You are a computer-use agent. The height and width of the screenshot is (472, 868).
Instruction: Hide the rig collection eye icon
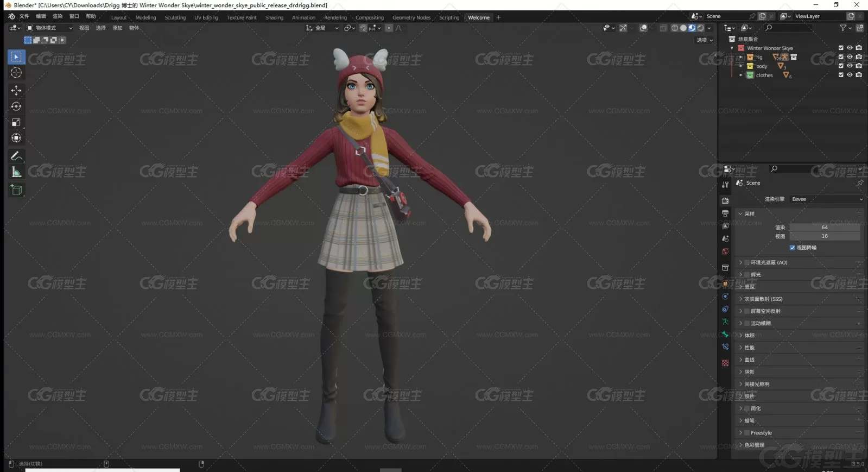tap(850, 57)
